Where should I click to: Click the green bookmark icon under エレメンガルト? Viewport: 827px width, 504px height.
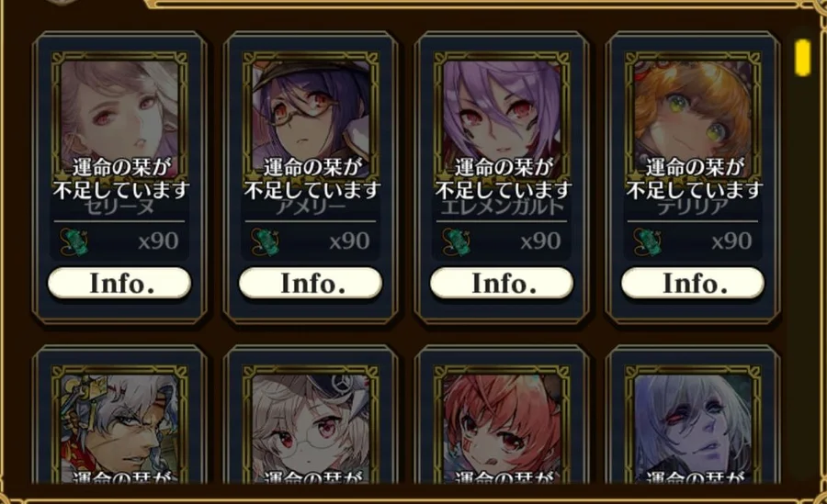tap(456, 242)
